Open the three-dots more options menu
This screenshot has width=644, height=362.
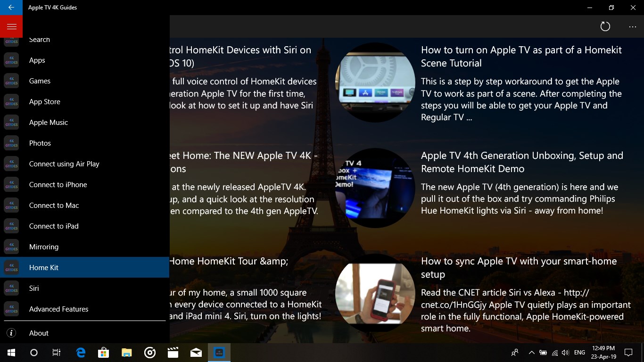tap(633, 27)
